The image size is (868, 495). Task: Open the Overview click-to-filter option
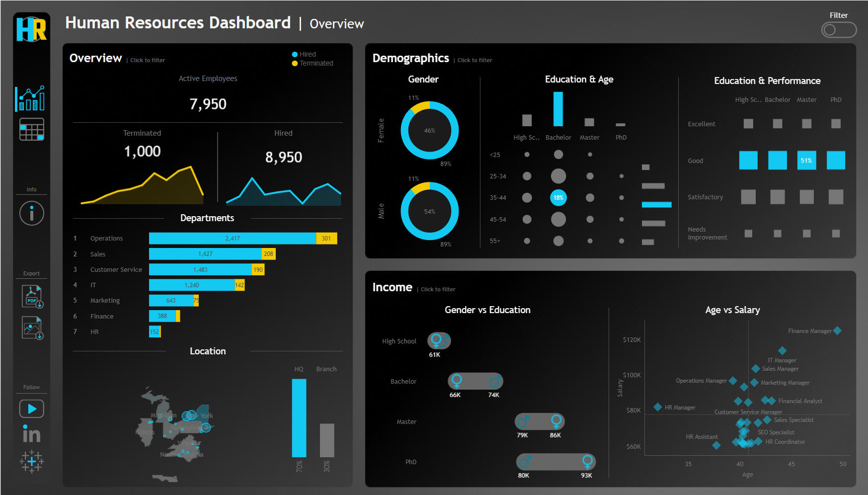147,60
